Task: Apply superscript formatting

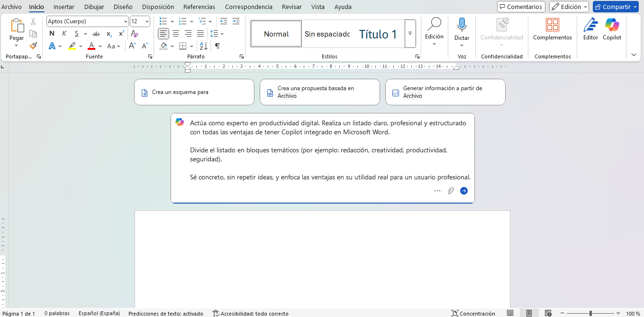Action: (x=122, y=34)
